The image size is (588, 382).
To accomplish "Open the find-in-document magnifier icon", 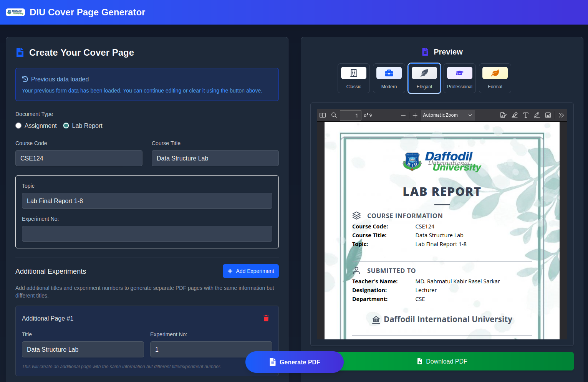I will (334, 115).
